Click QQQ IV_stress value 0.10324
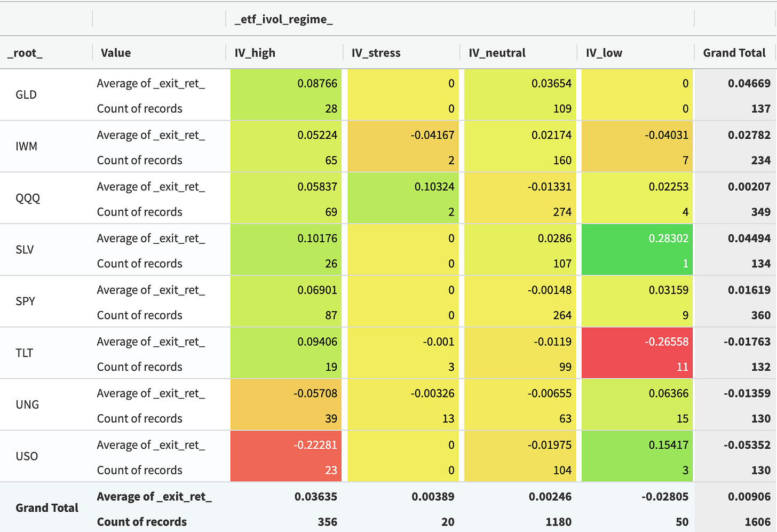This screenshot has height=532, width=777. (434, 187)
